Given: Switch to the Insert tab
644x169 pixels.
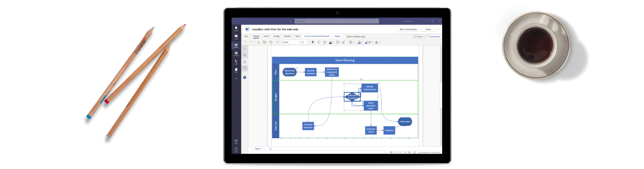Looking at the screenshot, I should 266,36.
